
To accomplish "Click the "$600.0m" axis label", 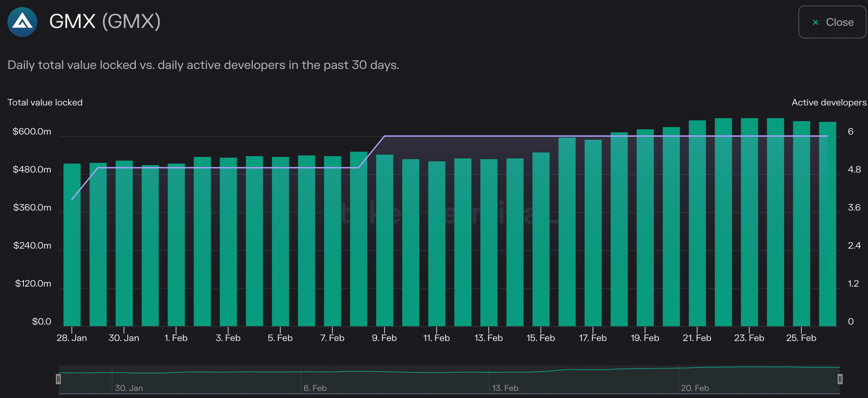I will click(32, 132).
